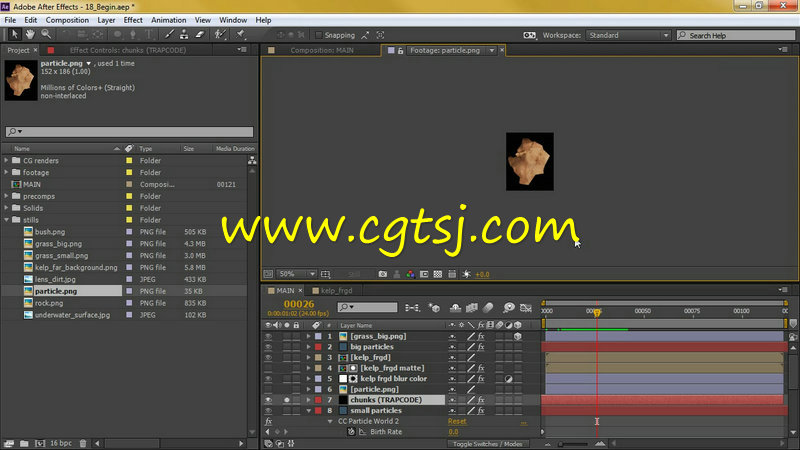800x450 pixels.
Task: Click the snapshot camera icon in viewer
Action: pyautogui.click(x=383, y=274)
